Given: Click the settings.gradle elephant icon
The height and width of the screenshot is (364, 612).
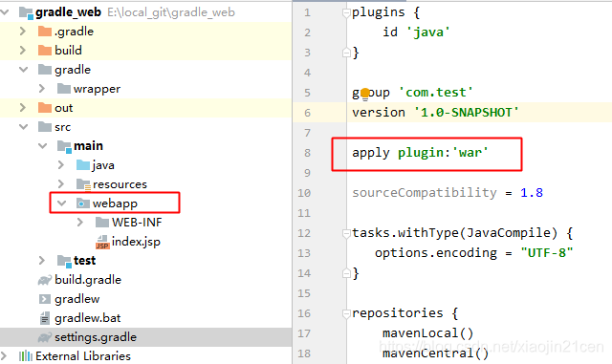Looking at the screenshot, I should pos(45,337).
